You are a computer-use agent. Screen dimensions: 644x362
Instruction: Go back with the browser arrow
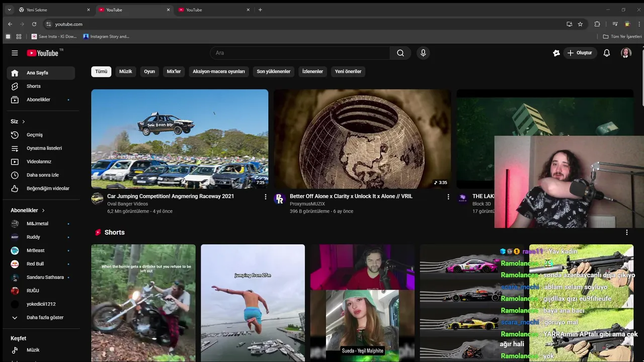click(x=10, y=24)
